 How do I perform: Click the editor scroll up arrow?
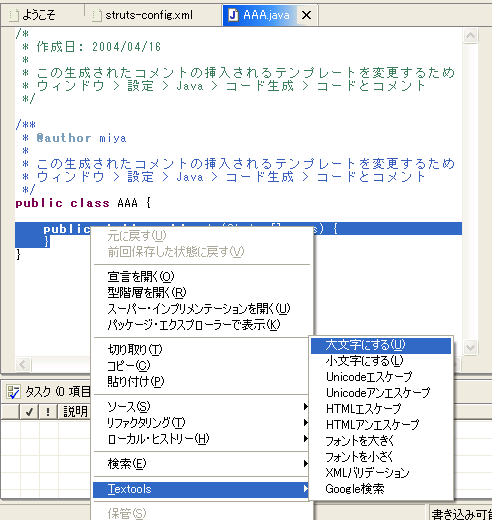click(x=470, y=35)
